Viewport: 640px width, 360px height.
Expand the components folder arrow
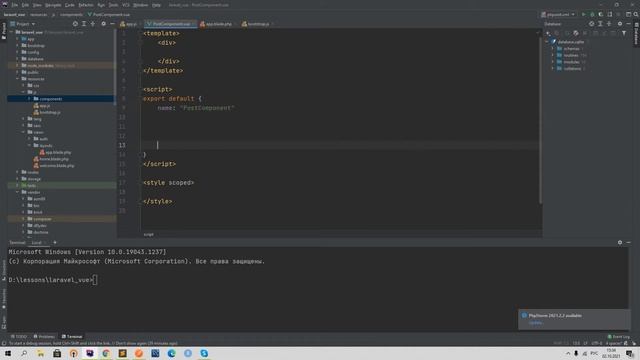[29, 99]
